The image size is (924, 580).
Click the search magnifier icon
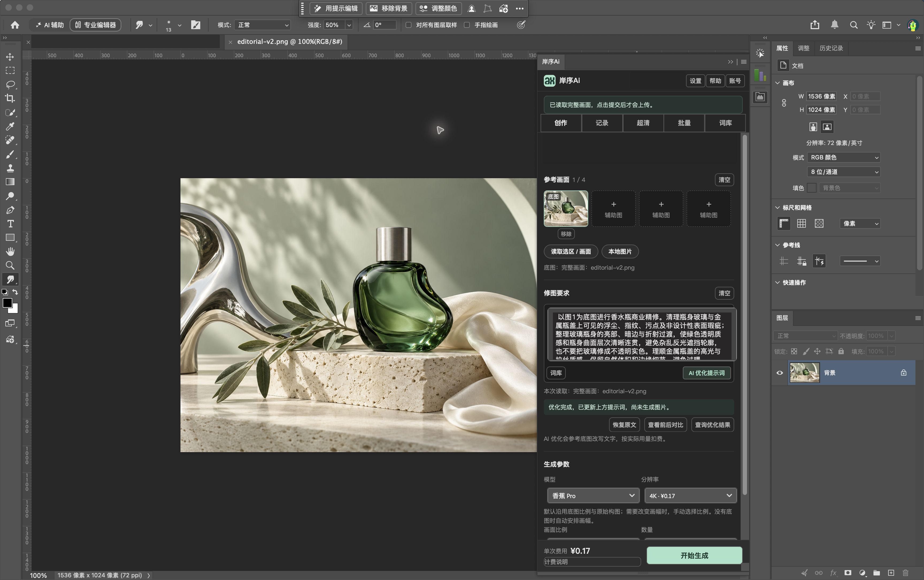[853, 25]
